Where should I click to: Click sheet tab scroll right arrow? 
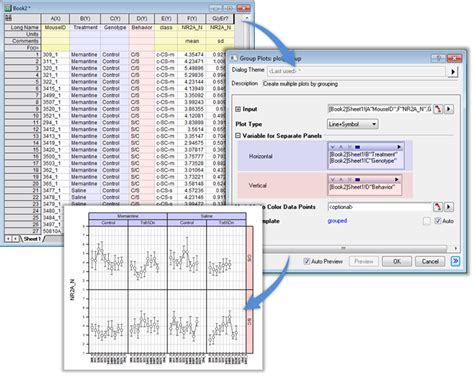click(15, 239)
